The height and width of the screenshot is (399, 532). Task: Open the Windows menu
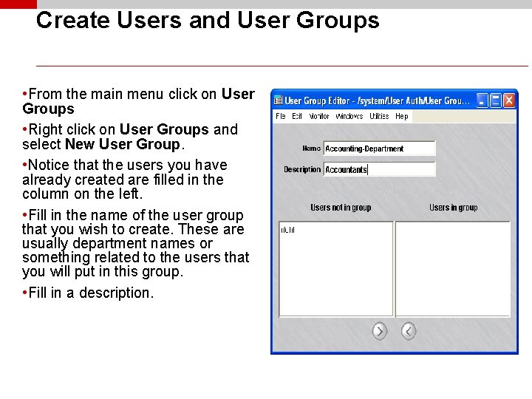[349, 117]
